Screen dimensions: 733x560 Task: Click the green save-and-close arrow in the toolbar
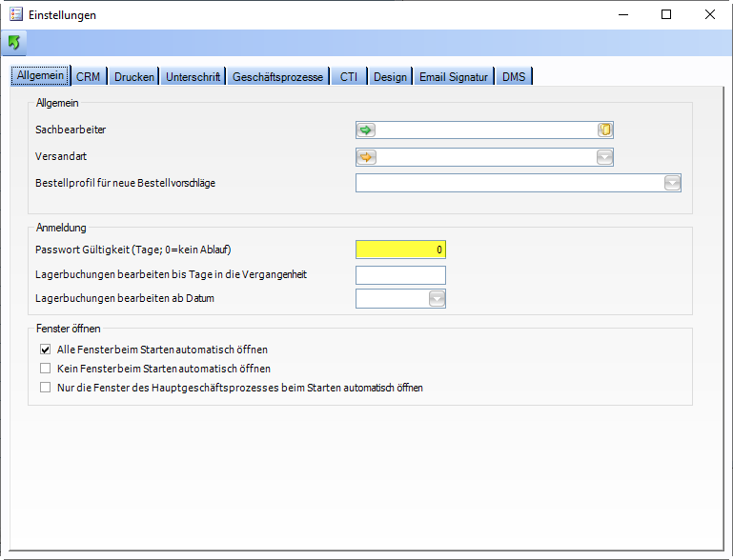tap(14, 43)
